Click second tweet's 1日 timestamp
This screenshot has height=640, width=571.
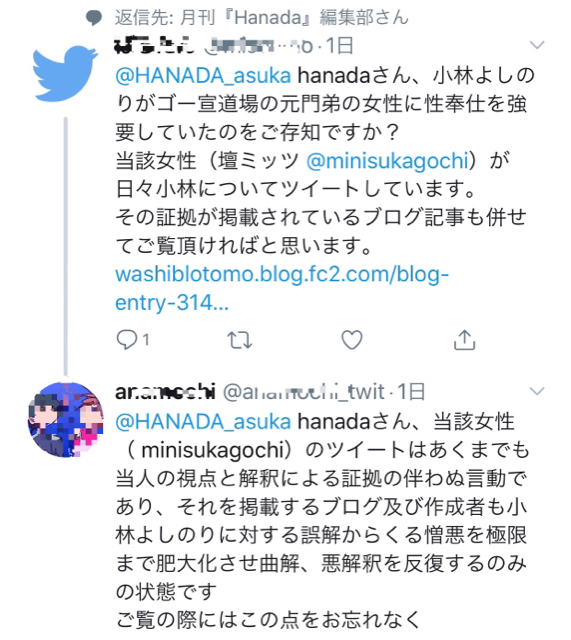pos(411,392)
